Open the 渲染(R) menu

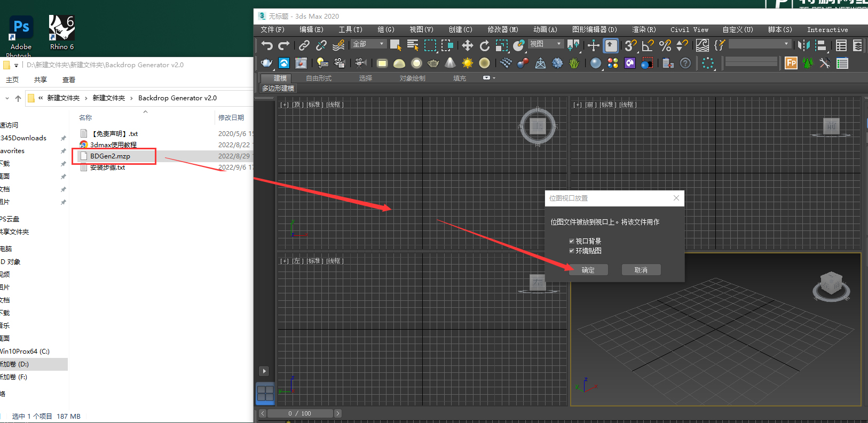tap(644, 30)
